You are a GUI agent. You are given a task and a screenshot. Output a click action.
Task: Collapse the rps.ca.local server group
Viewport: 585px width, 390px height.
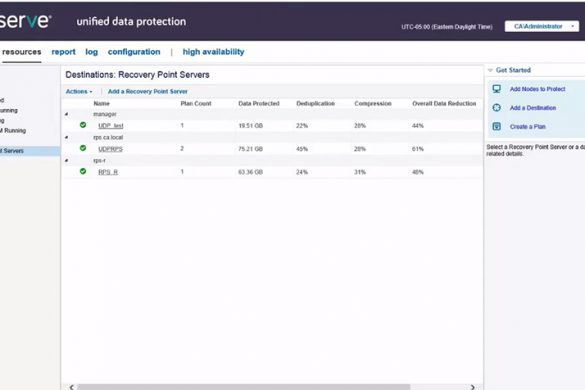tap(66, 137)
